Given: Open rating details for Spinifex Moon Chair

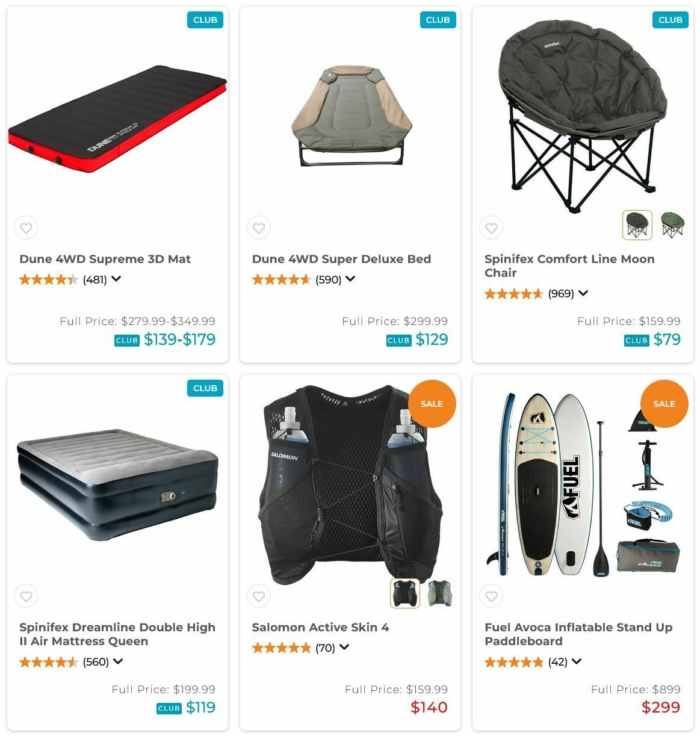Looking at the screenshot, I should point(583,293).
